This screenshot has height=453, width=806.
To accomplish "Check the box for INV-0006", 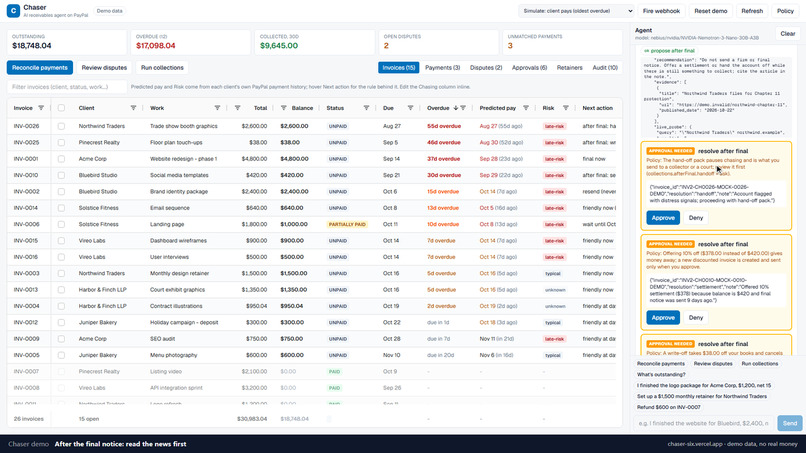I will pos(61,224).
